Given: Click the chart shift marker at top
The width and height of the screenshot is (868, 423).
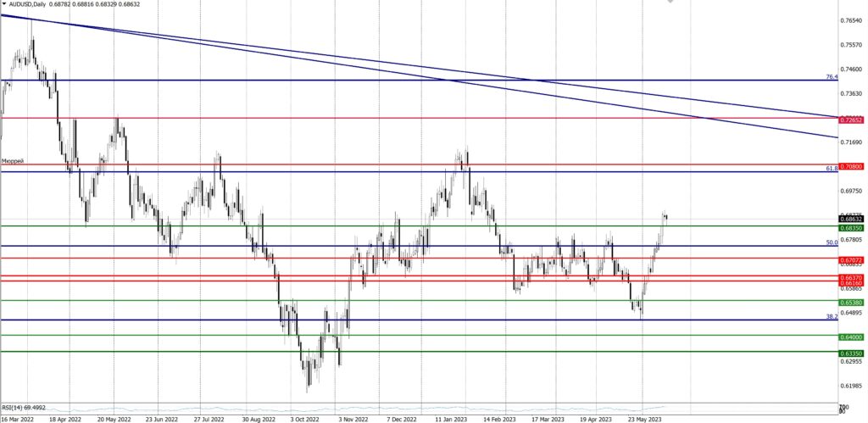Looking at the screenshot, I should [x=671, y=3].
